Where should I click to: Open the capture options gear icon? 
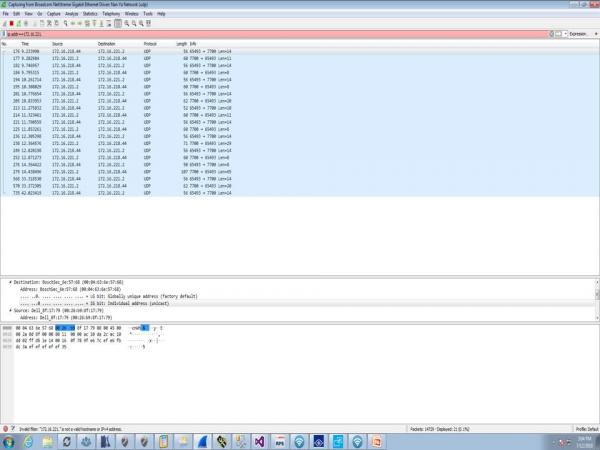pos(26,23)
